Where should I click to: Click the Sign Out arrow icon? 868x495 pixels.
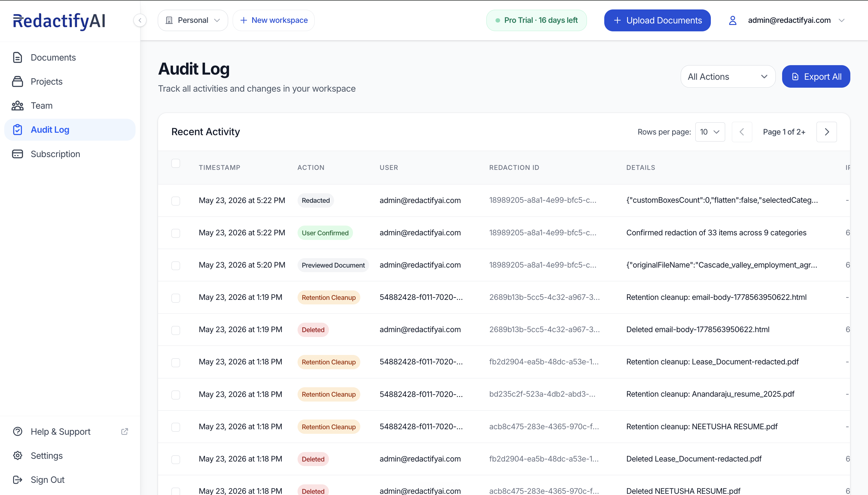[x=17, y=480]
